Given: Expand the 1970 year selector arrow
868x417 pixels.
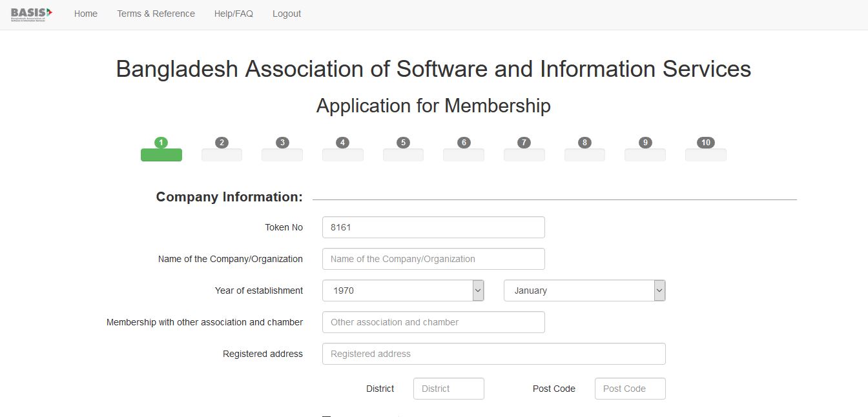Looking at the screenshot, I should coord(478,290).
